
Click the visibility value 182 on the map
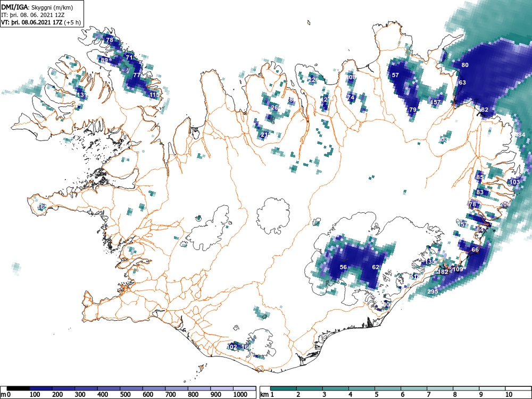444,272
